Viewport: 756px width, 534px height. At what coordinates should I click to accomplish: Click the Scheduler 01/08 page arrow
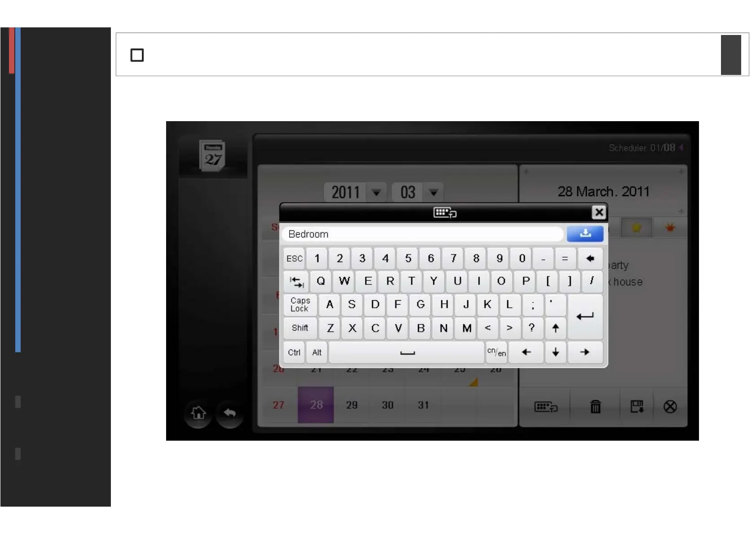[x=681, y=148]
